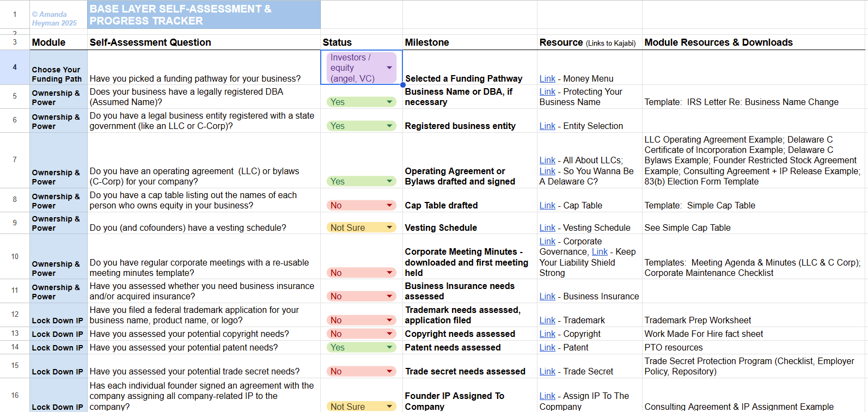The height and width of the screenshot is (412, 868).
Task: Select row header 10
Action: point(15,256)
